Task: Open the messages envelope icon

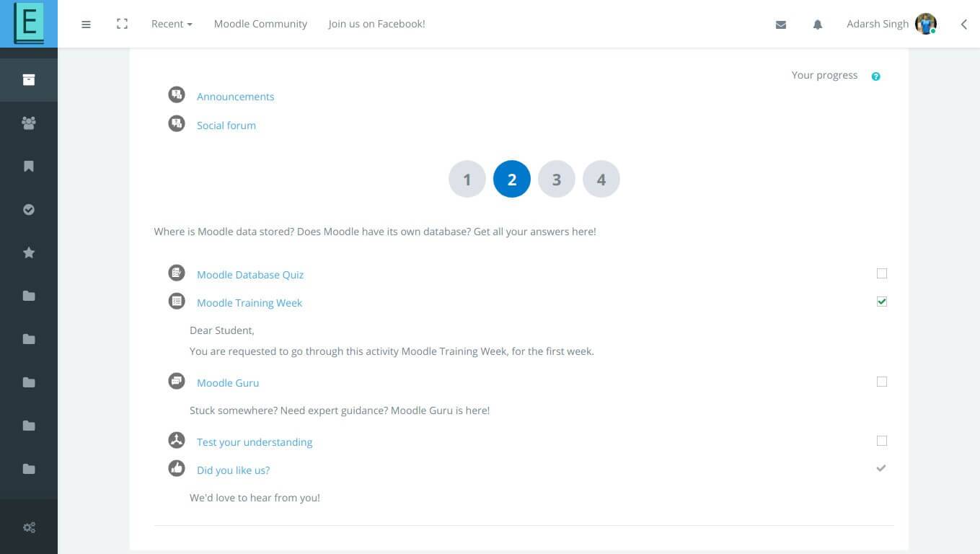Action: [781, 25]
